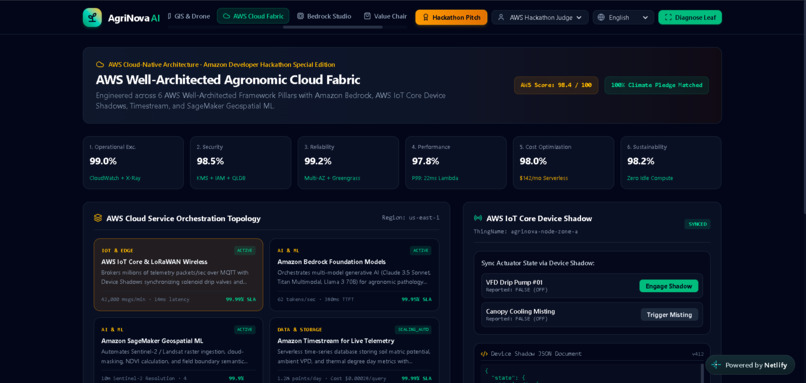
Task: Click the Cost Optimization 98.0% pillar card
Action: coord(563,162)
